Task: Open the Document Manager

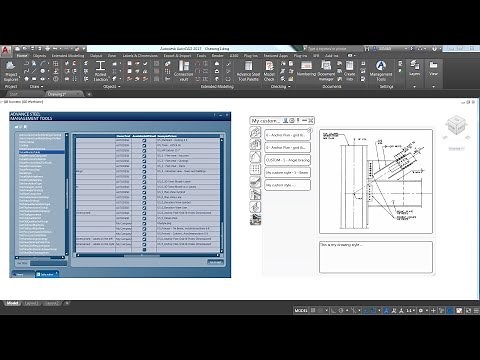Action: (326, 71)
